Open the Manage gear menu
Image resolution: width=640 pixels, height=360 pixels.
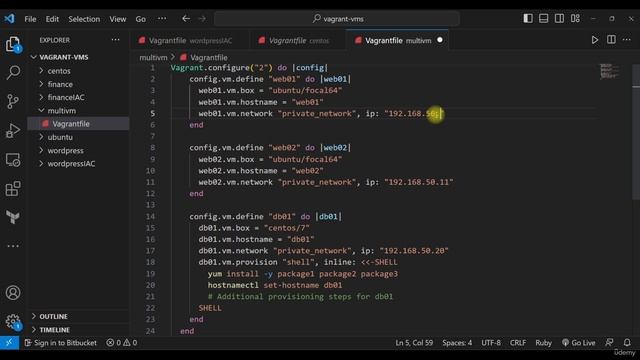13,322
